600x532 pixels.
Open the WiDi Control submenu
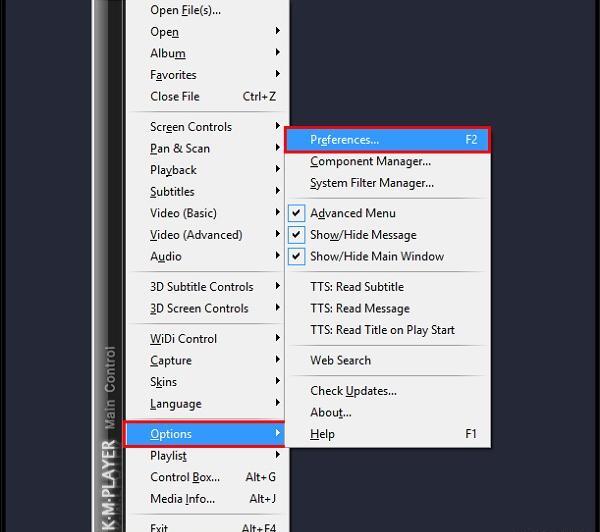[x=207, y=339]
